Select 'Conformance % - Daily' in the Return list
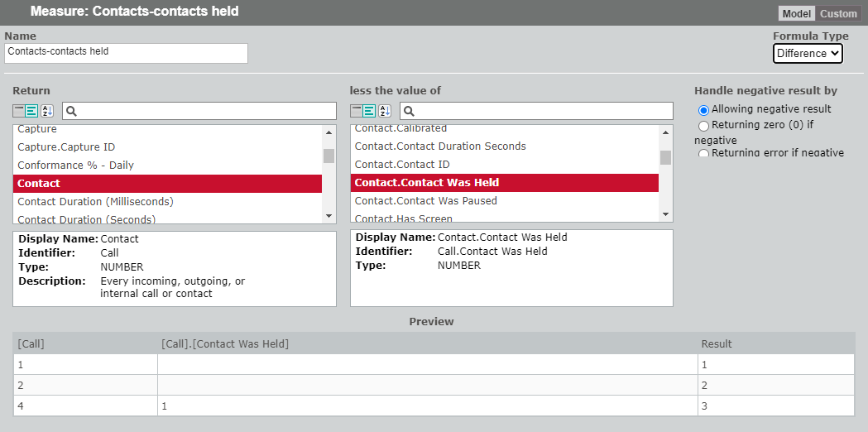Screen dimensions: 868x432 coord(75,166)
